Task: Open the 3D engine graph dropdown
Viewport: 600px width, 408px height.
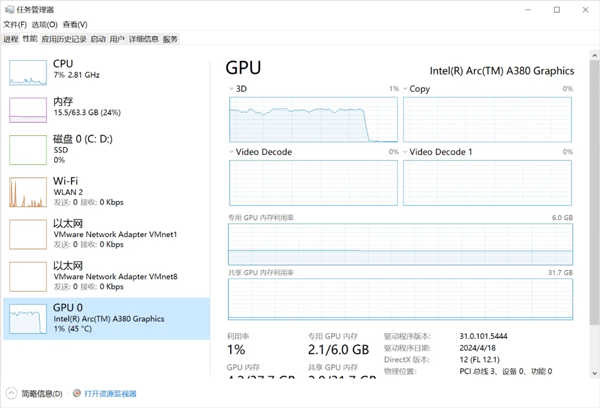Action: tap(232, 89)
